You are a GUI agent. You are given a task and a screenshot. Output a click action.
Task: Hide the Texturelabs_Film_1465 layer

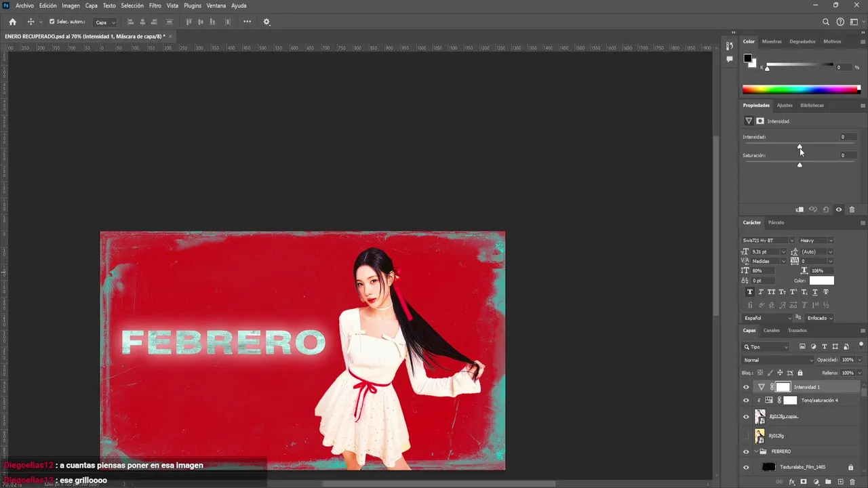(746, 467)
